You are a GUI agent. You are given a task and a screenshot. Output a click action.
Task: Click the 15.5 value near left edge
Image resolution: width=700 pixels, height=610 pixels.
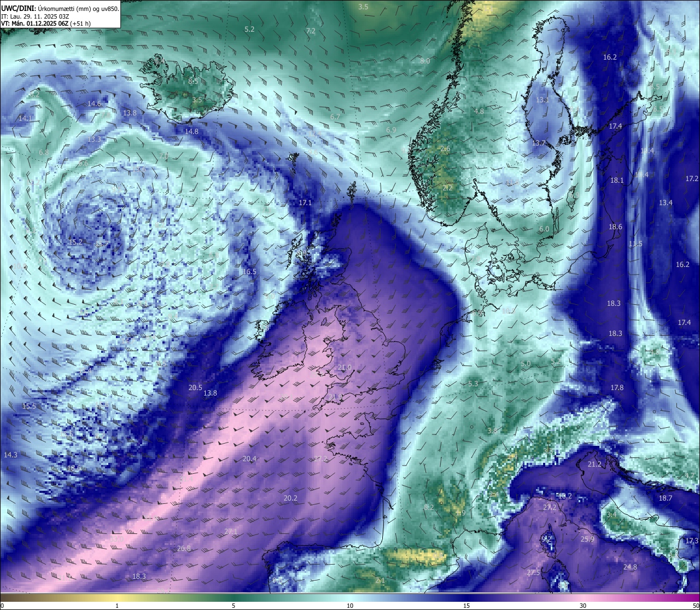(x=29, y=406)
